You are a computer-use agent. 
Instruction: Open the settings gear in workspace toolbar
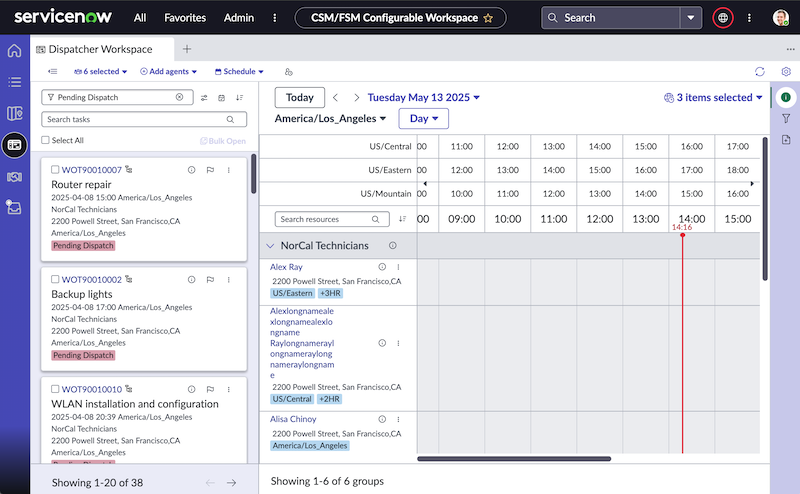(x=786, y=71)
